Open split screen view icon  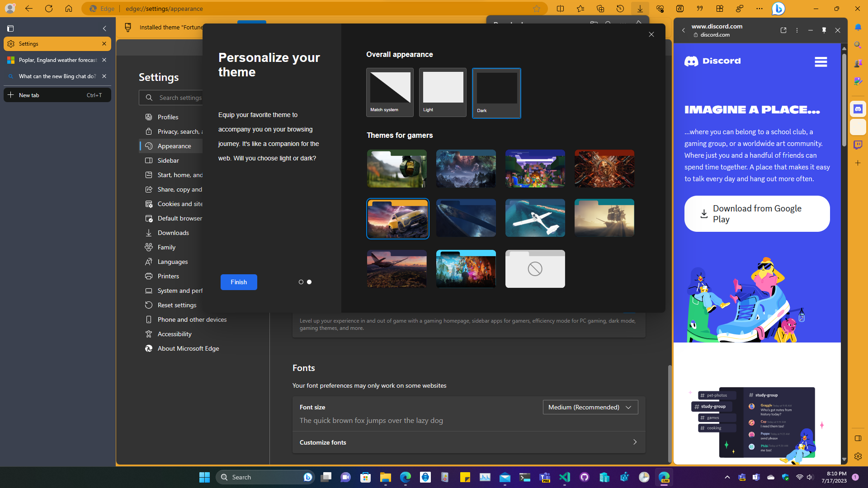[x=560, y=9]
